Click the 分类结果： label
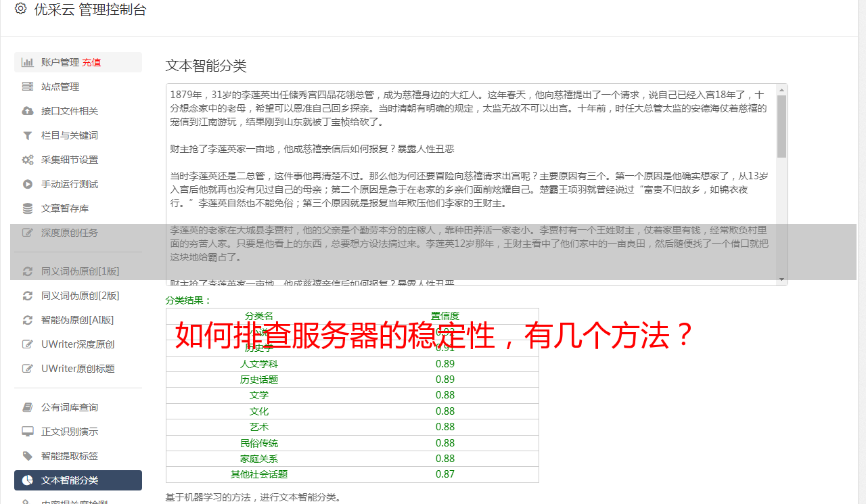 (189, 300)
